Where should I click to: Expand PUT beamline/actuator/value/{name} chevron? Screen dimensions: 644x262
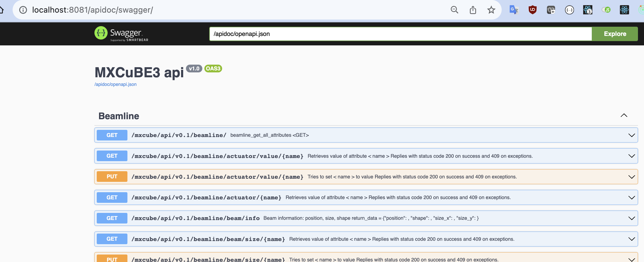(x=632, y=177)
